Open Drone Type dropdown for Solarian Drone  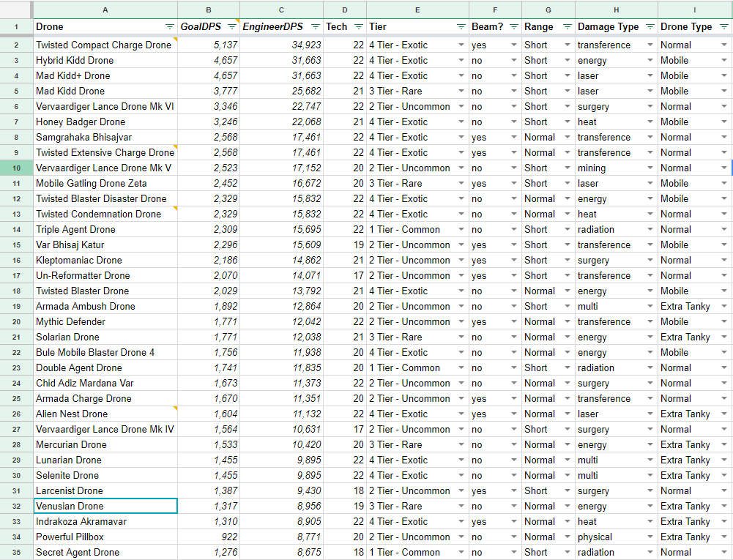click(x=723, y=337)
